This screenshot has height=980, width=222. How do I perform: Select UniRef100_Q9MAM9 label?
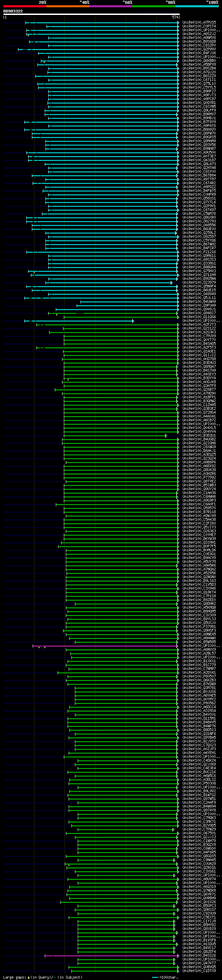pos(199,141)
